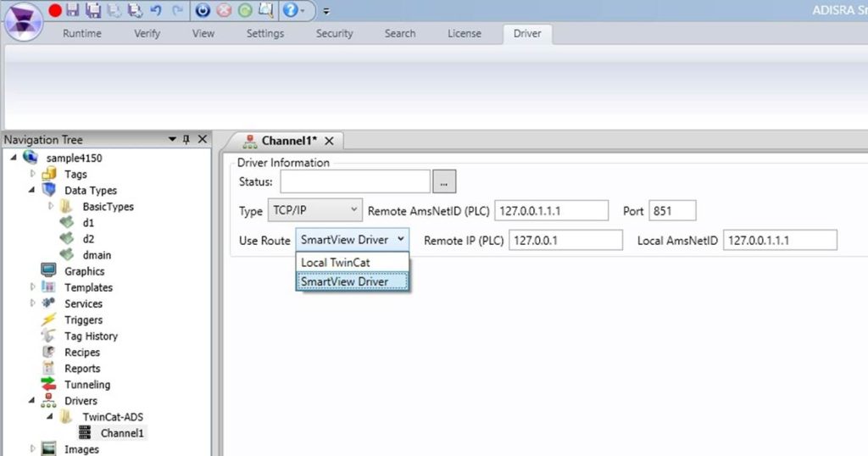Image resolution: width=868 pixels, height=456 pixels.
Task: Switch to the Settings ribbon tab
Action: [x=265, y=34]
